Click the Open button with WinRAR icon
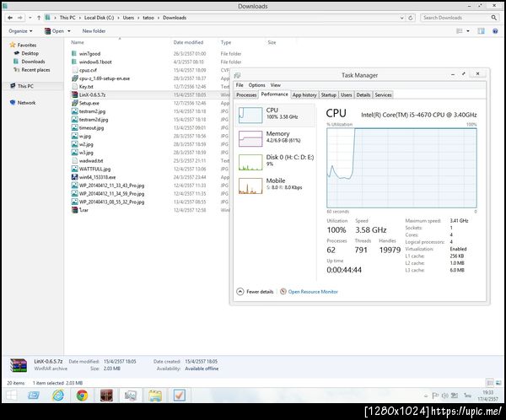This screenshot has height=420, width=506. click(54, 31)
